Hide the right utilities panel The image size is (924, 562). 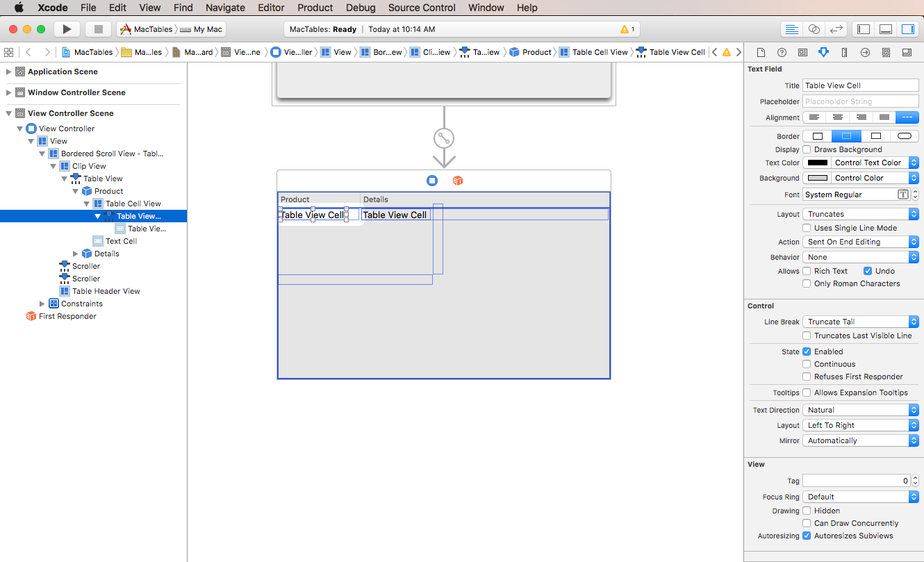pyautogui.click(x=907, y=28)
